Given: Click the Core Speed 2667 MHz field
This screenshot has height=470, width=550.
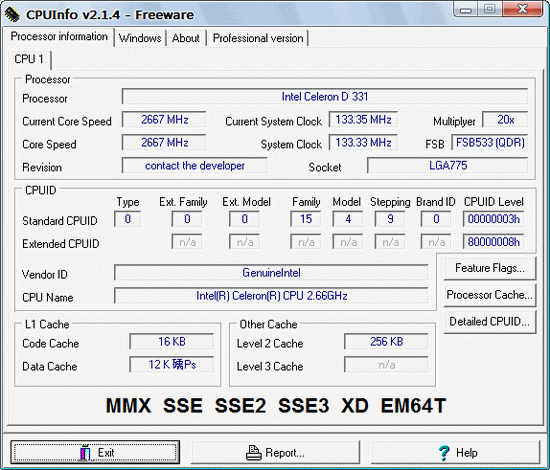Looking at the screenshot, I should pos(164,142).
